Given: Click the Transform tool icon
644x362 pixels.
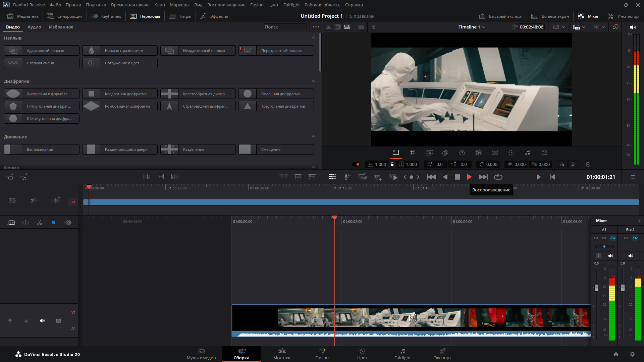Looking at the screenshot, I should (x=396, y=153).
